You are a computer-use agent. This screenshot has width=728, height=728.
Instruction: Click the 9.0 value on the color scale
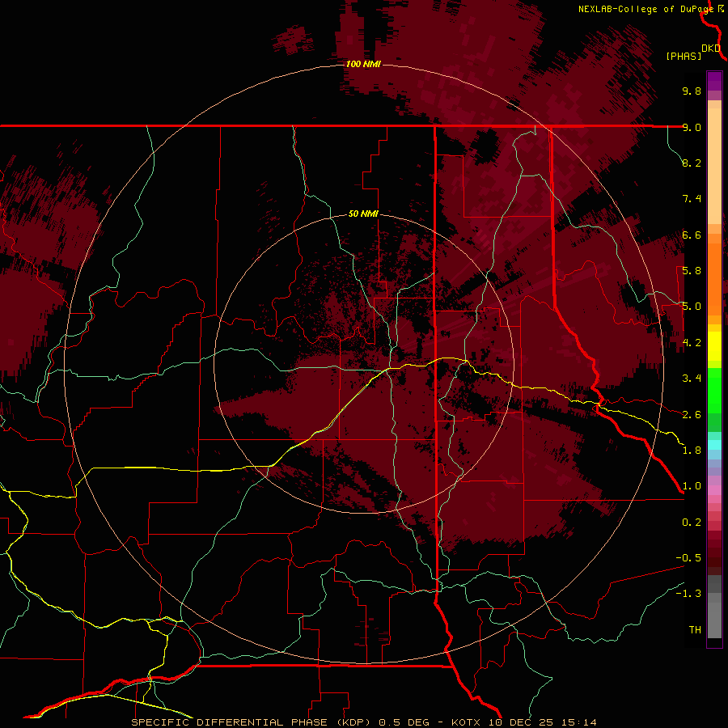click(692, 127)
